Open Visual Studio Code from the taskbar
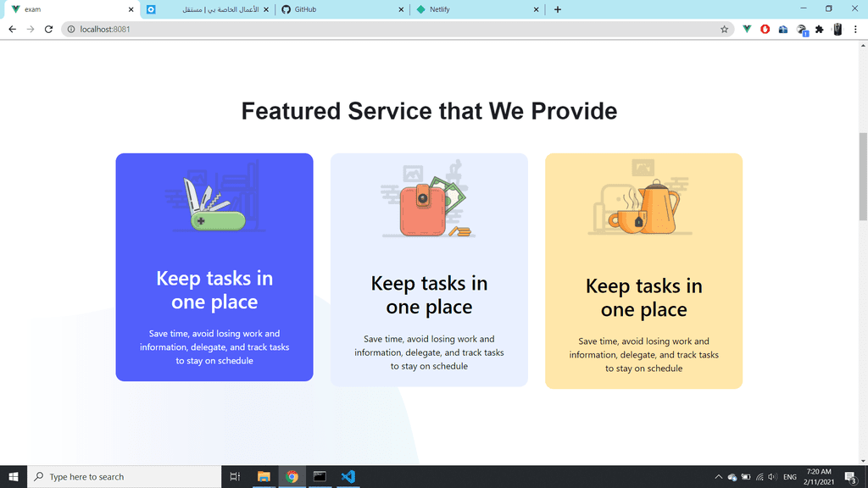 pos(348,476)
